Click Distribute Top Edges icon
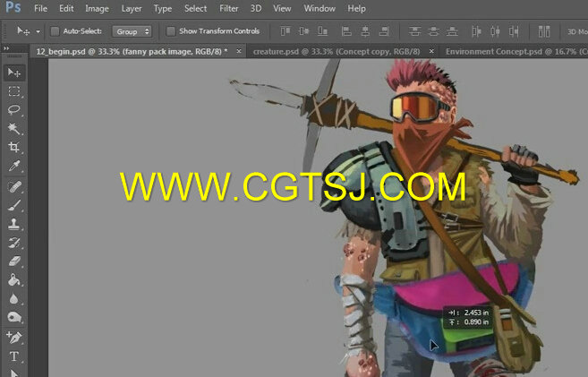 (x=414, y=31)
